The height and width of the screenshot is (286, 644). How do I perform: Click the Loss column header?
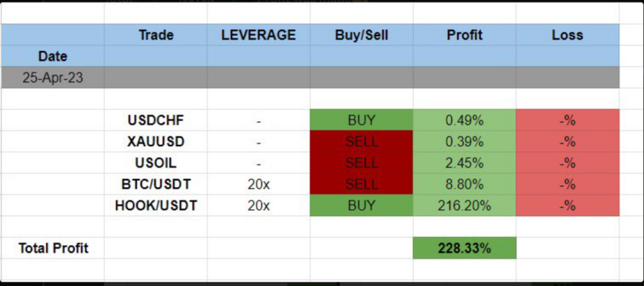point(567,35)
